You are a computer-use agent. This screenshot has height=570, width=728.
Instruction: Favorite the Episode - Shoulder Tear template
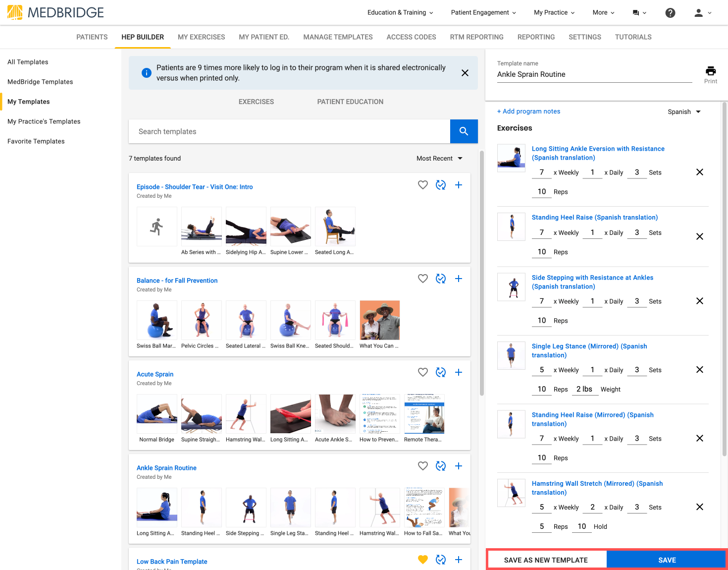click(423, 185)
